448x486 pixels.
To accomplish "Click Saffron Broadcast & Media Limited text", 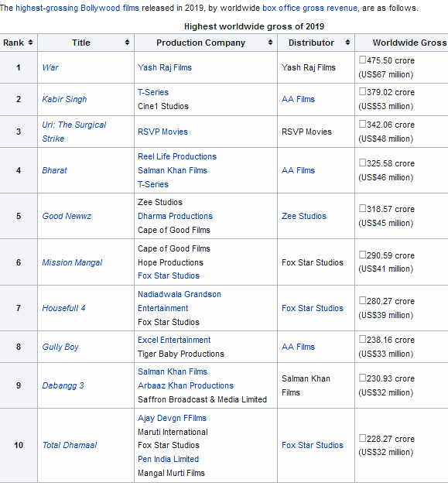I will [202, 399].
